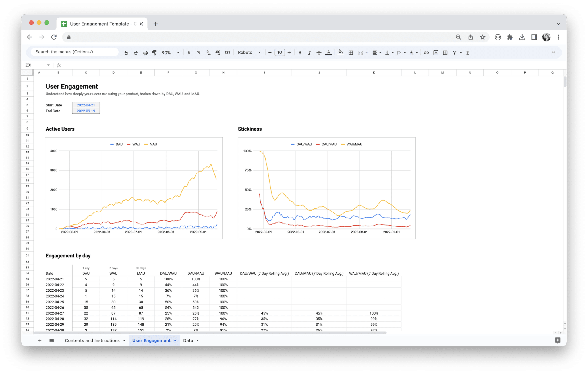Open the Contents and Instructions sheet
This screenshot has height=374, width=588.
(x=92, y=340)
